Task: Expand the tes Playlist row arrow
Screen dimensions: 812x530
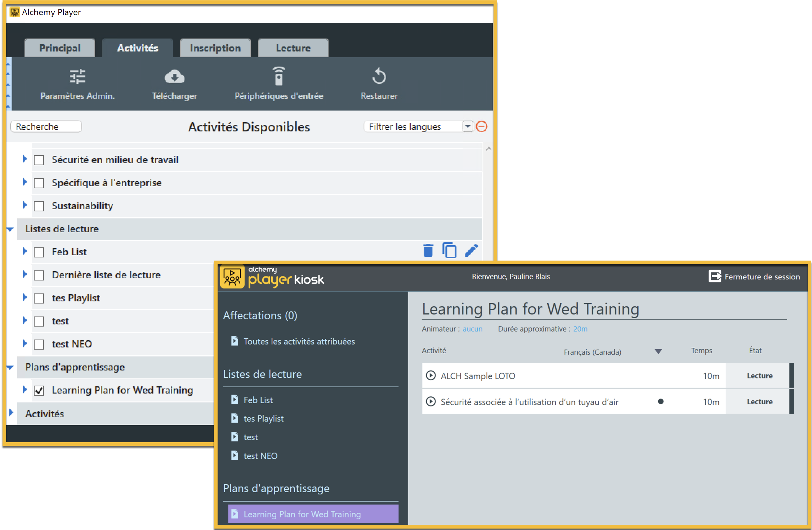Action: pos(24,297)
